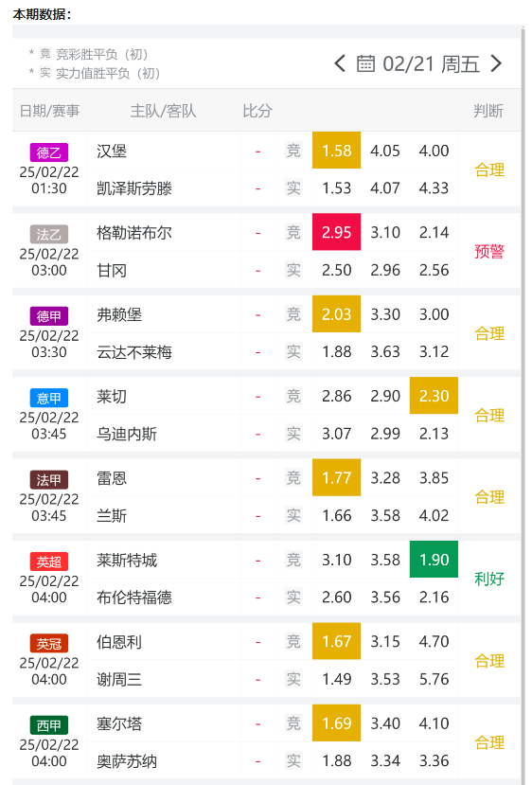This screenshot has height=785, width=532.
Task: Open the calendar date picker icon
Action: tap(365, 63)
